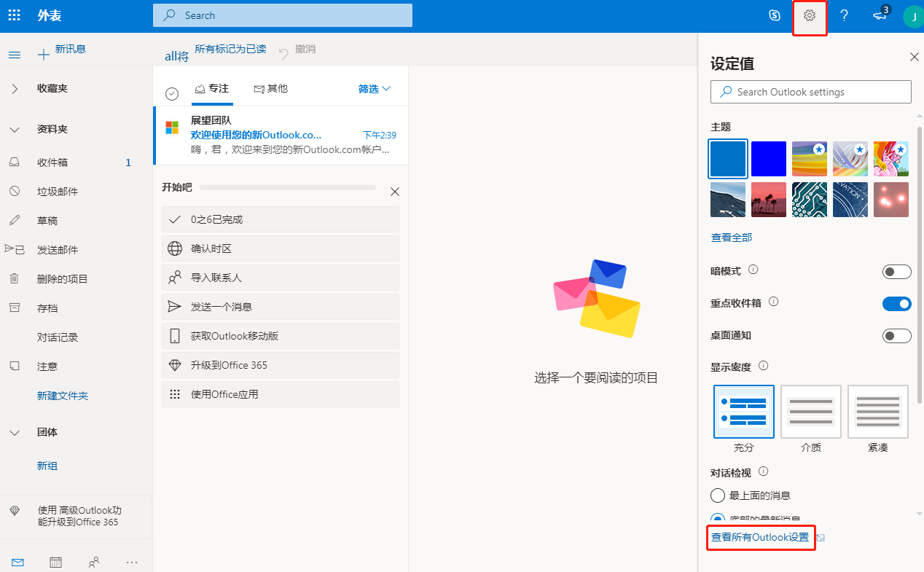Image resolution: width=924 pixels, height=572 pixels.
Task: Close the 设定值 settings panel
Action: point(915,57)
